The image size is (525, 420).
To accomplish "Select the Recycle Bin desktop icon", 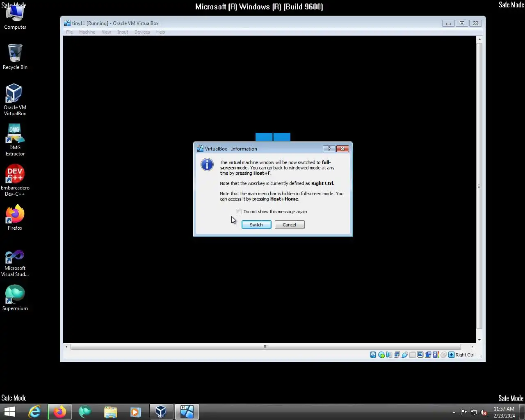I will (15, 57).
